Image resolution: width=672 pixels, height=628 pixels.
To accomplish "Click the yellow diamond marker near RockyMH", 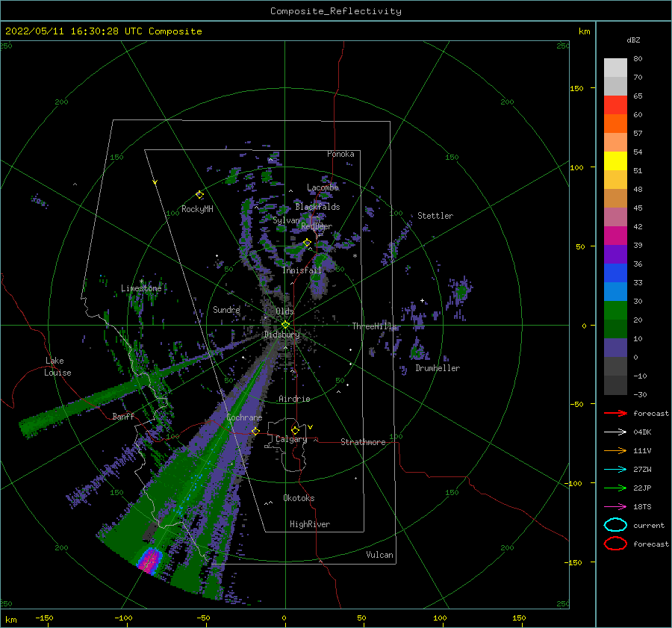I will [199, 195].
